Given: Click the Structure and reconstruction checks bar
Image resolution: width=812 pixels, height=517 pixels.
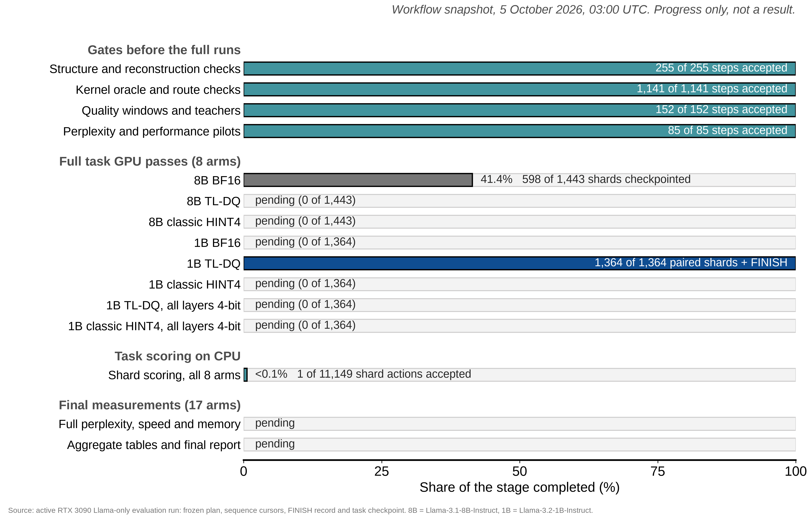Looking at the screenshot, I should [519, 68].
